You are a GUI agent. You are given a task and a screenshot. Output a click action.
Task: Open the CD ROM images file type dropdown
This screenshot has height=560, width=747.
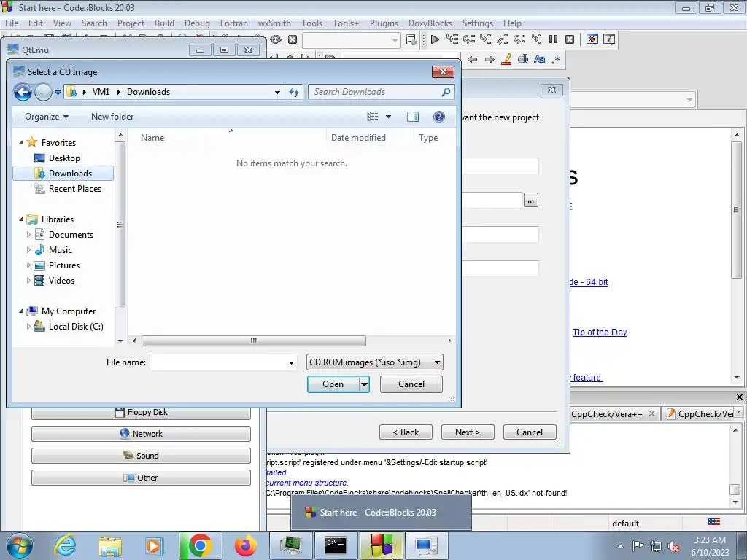[374, 362]
